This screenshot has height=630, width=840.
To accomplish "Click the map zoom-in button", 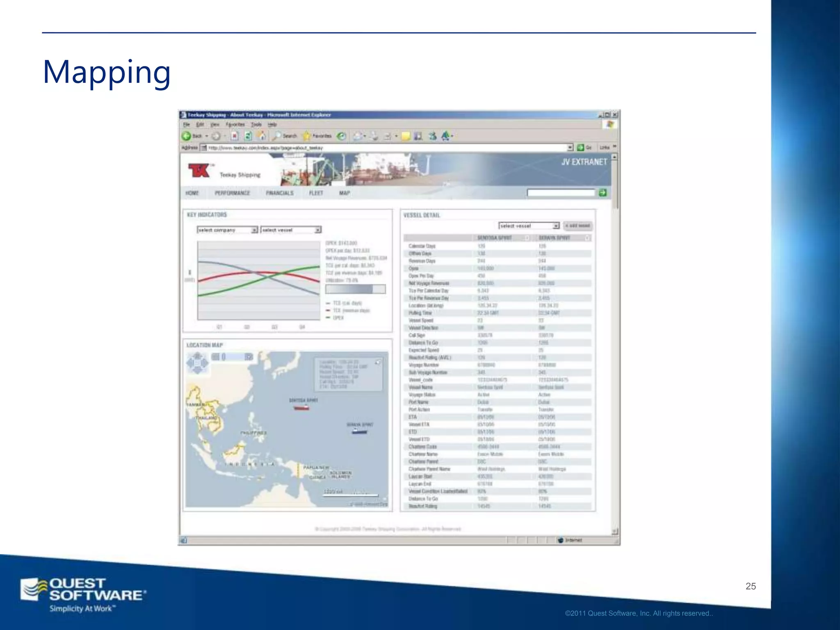I will click(249, 357).
